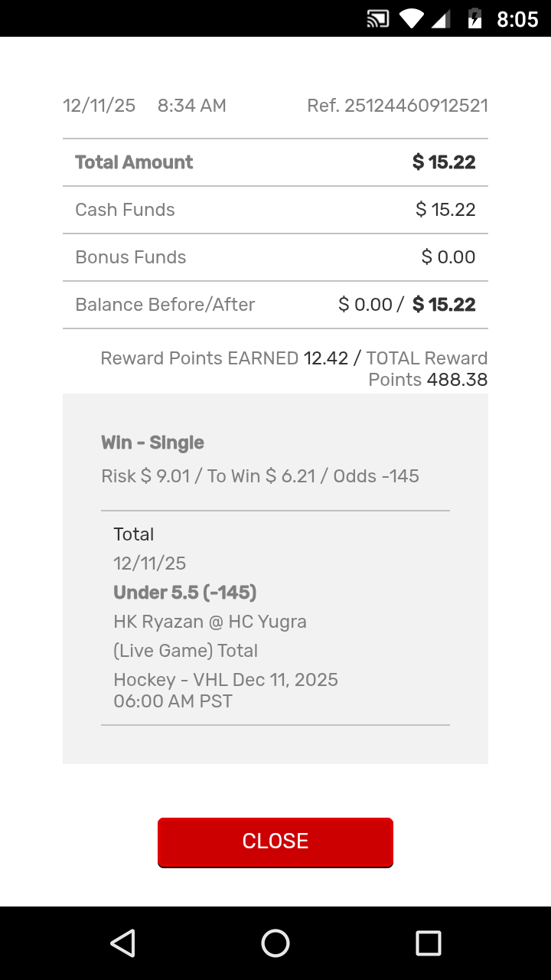Tap the cellular signal status icon
The image size is (551, 980).
point(441,19)
